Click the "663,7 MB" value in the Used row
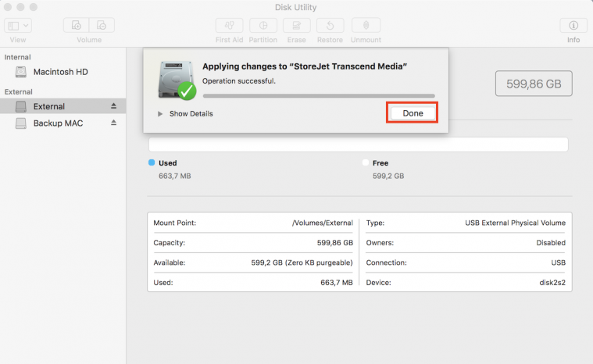This screenshot has width=593, height=364. coord(337,282)
